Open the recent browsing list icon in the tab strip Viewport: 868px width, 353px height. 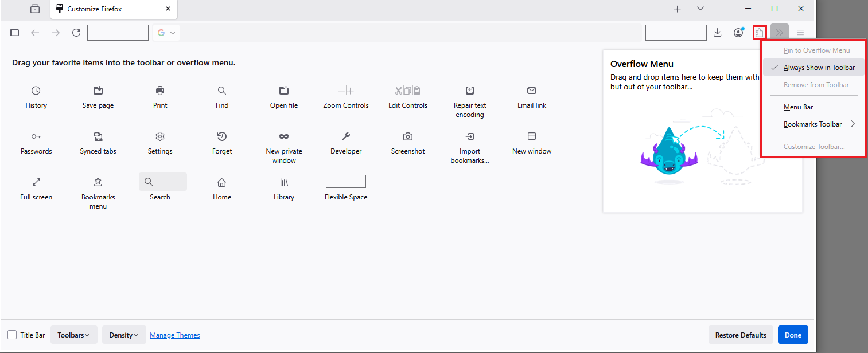(36, 9)
